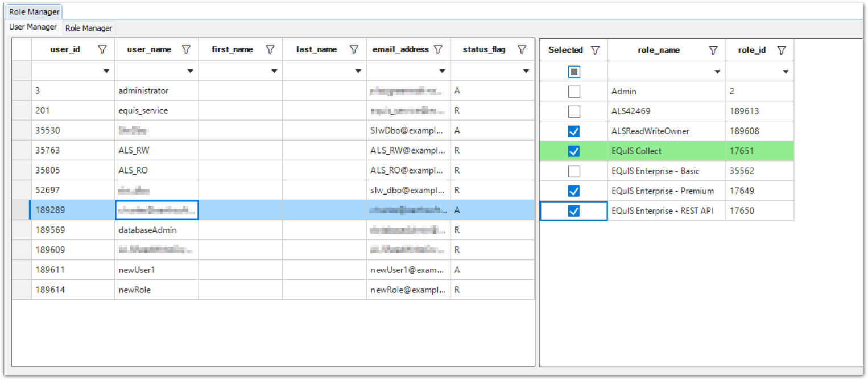The image size is (868, 380).
Task: Open the role_id filter dropdown
Action: pos(787,71)
